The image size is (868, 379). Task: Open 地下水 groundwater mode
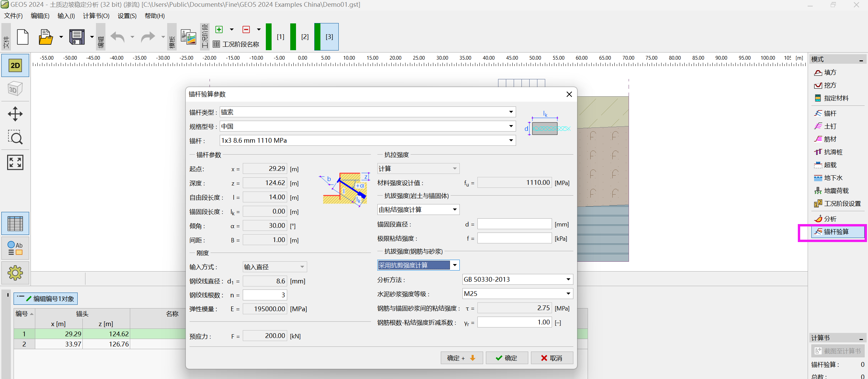(828, 178)
